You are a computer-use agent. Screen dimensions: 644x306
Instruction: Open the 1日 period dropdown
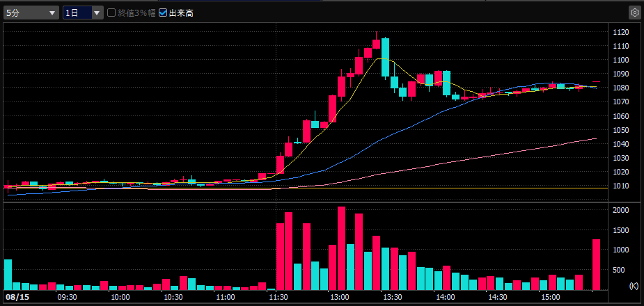83,13
